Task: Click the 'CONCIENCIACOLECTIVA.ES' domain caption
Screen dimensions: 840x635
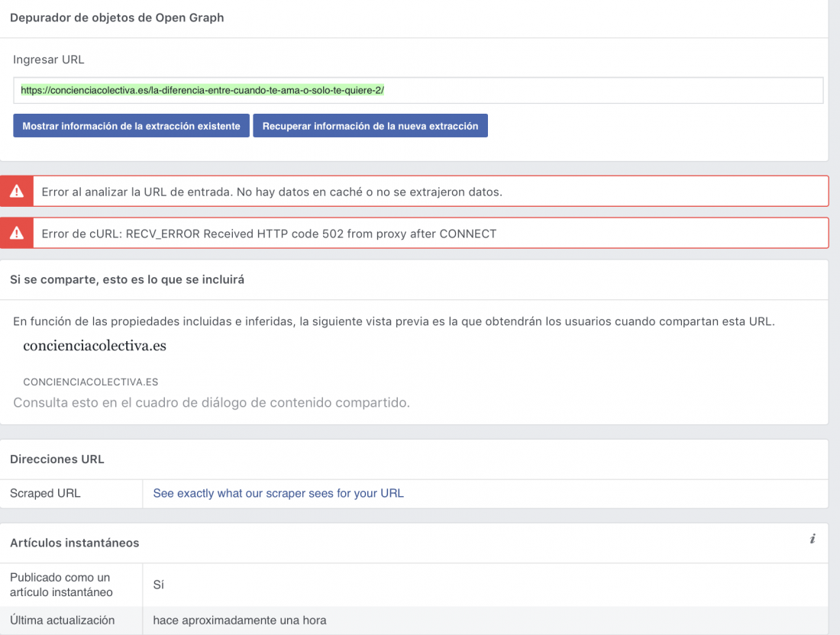Action: 91,382
